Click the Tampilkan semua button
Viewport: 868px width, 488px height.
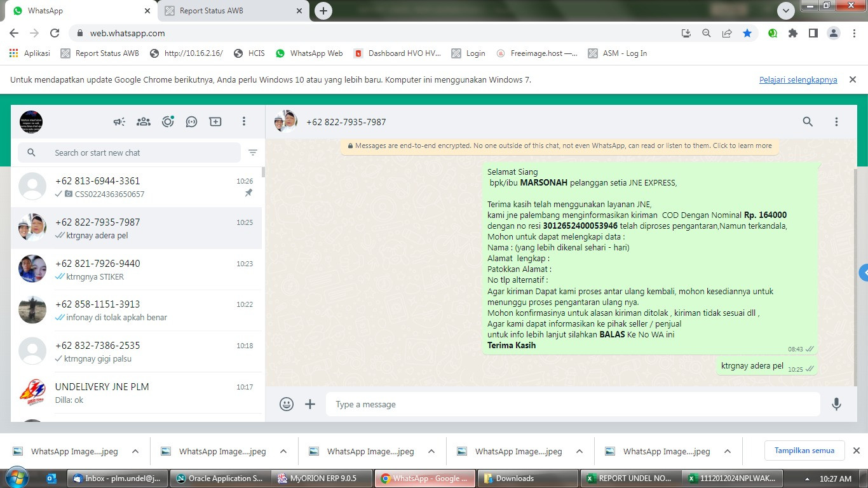pos(804,451)
